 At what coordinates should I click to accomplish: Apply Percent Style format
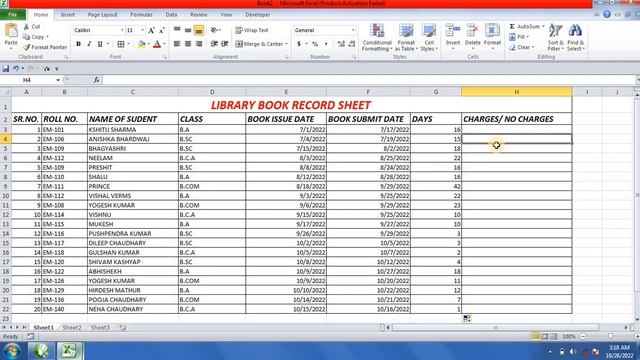315,44
